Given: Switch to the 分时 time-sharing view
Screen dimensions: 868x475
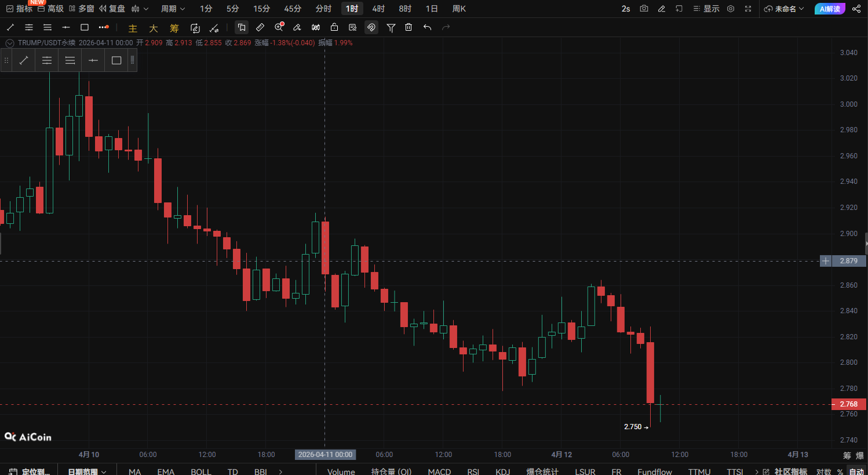Looking at the screenshot, I should (324, 9).
